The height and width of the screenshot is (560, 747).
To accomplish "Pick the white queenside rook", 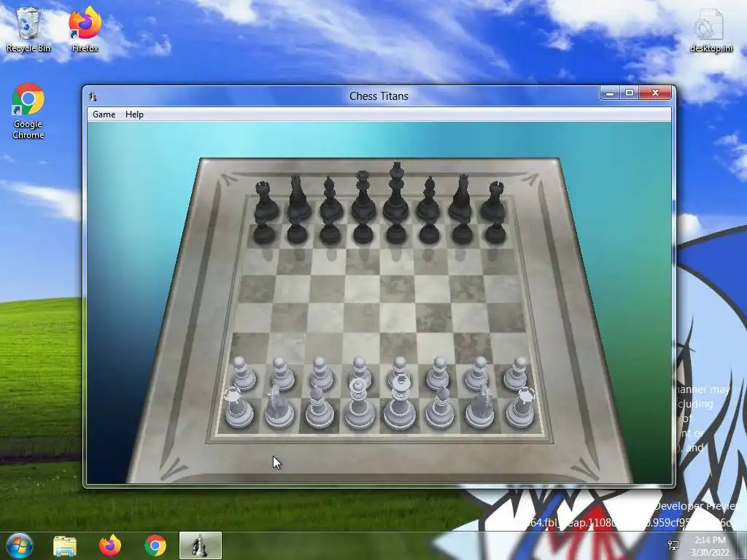I will point(239,408).
